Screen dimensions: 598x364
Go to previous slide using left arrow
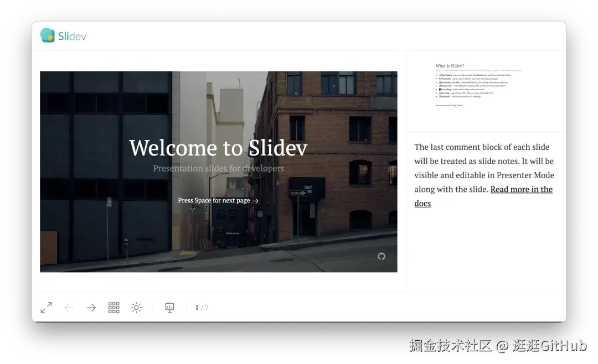(69, 308)
